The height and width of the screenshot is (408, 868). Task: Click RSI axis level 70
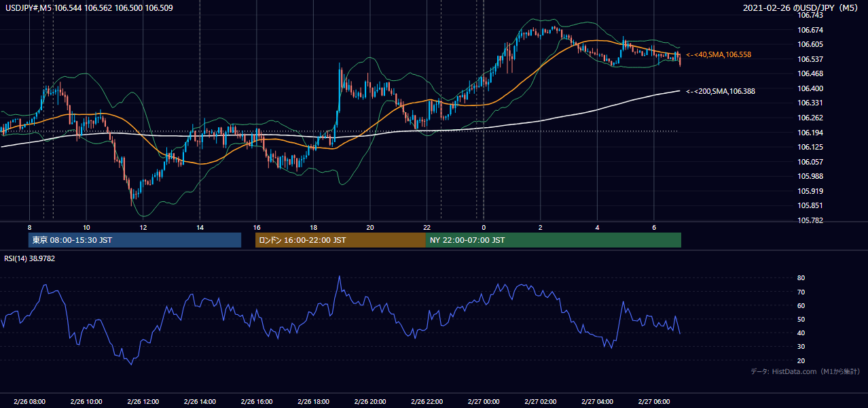(801, 292)
